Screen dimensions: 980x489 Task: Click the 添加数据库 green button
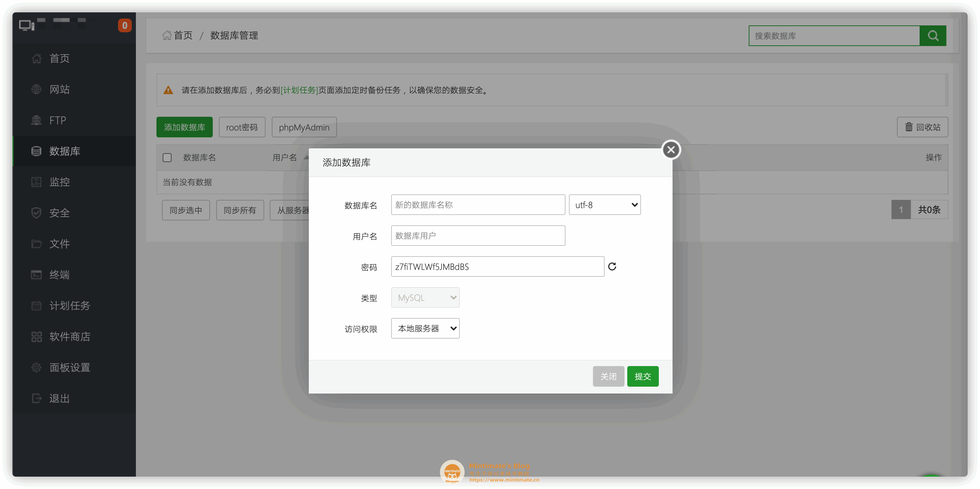click(185, 127)
